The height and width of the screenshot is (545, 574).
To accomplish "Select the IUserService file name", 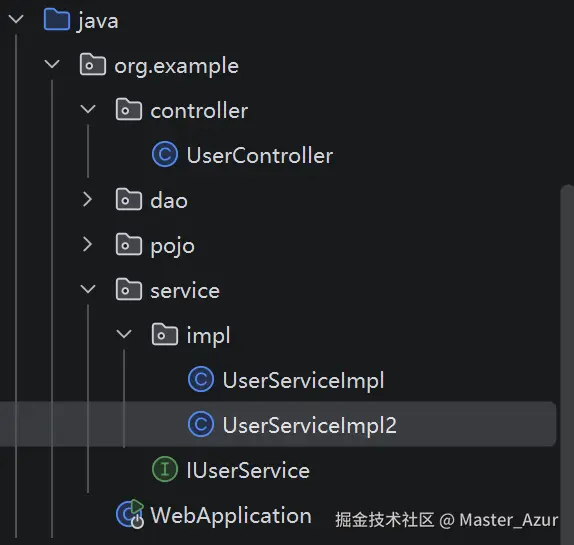I will 248,470.
